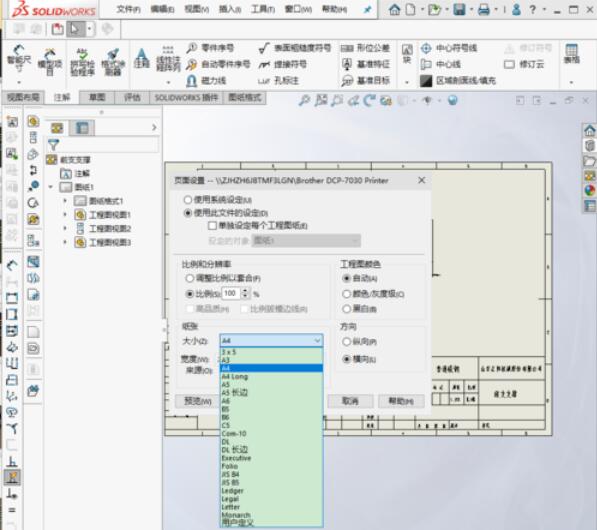The image size is (597, 530).
Task: Choose Letter in the paper size list
Action: click(271, 507)
